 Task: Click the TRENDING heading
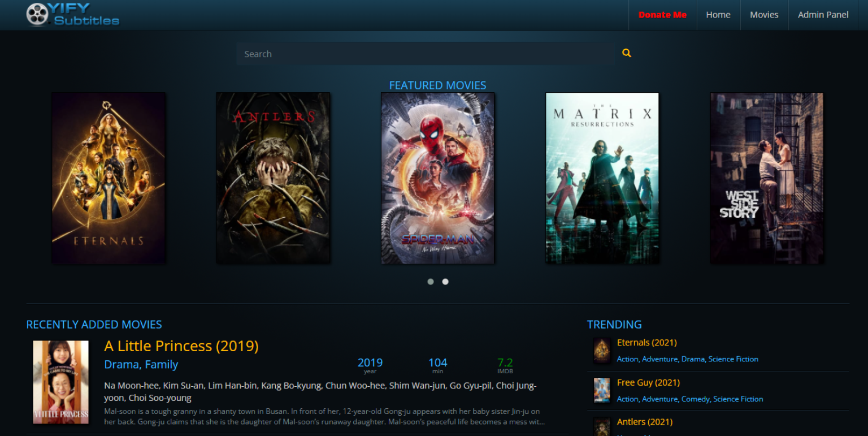pos(614,325)
